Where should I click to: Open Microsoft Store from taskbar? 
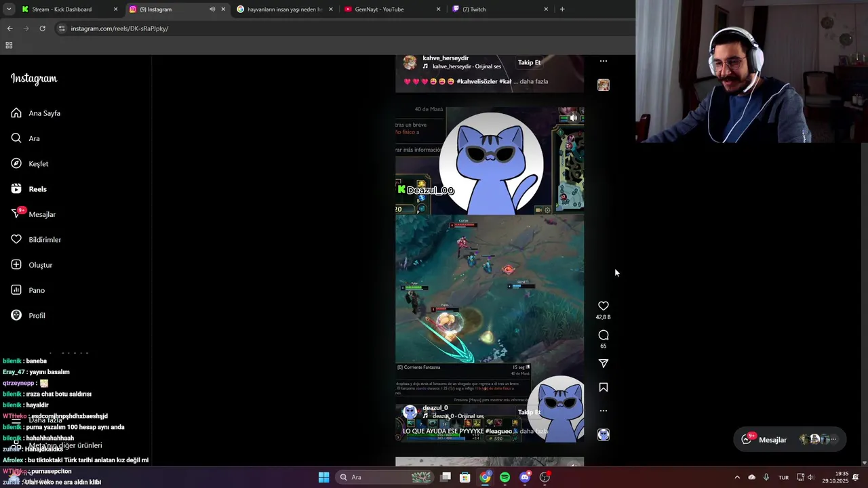tap(465, 477)
